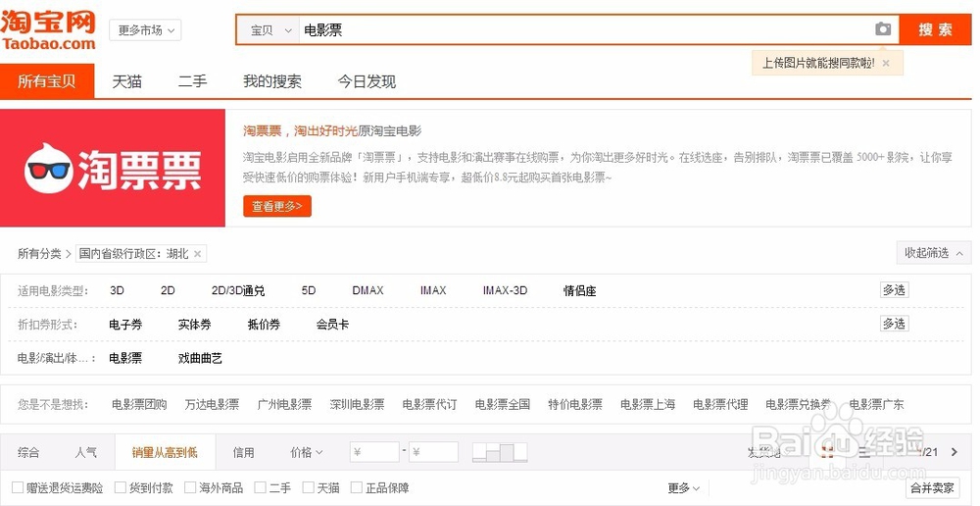
Task: Sort by 综合
Action: coord(28,452)
